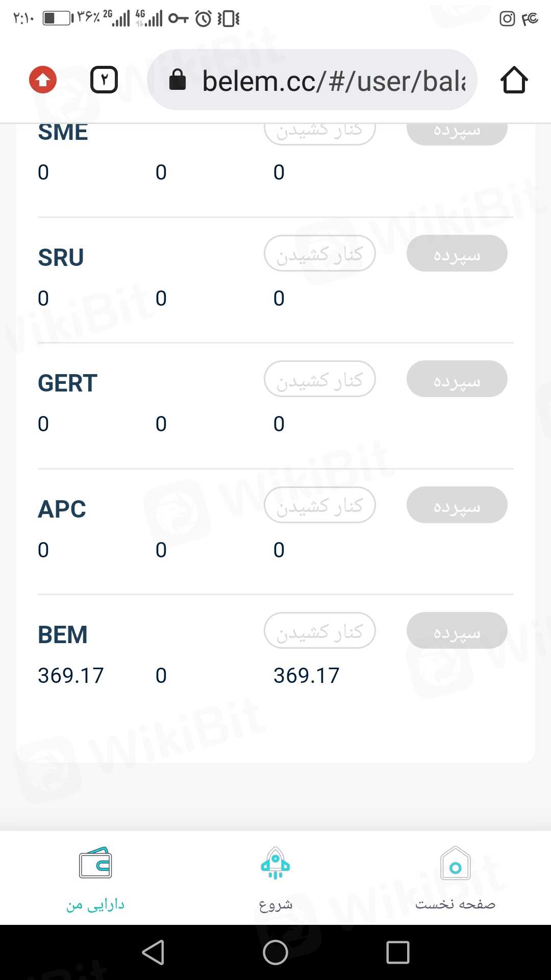Select the BEM asset name

(63, 635)
